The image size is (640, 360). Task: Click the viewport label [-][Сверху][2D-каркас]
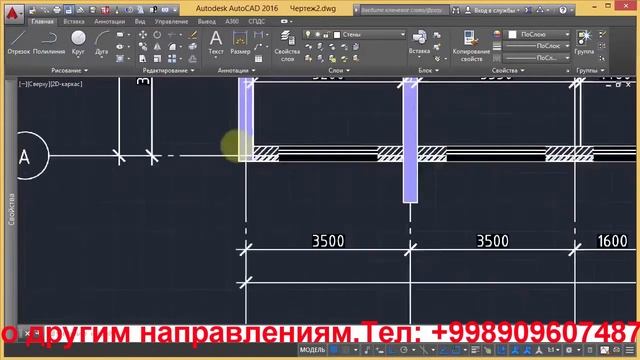[51, 84]
